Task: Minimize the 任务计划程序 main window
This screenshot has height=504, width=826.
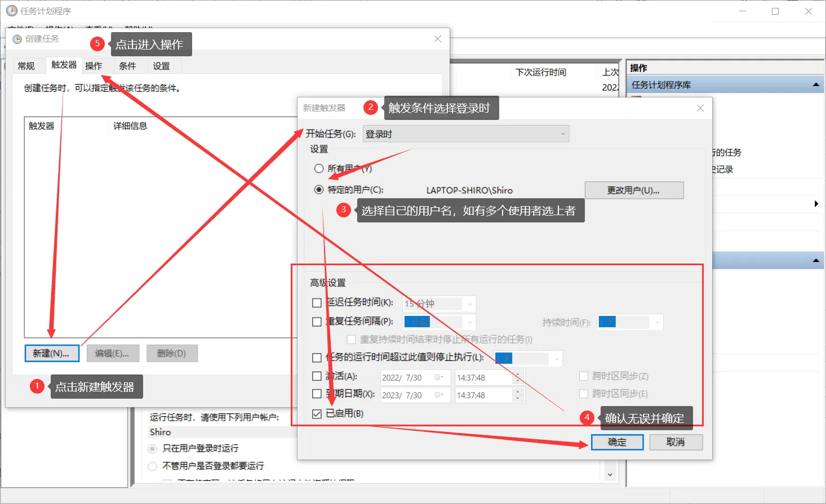Action: [x=743, y=11]
